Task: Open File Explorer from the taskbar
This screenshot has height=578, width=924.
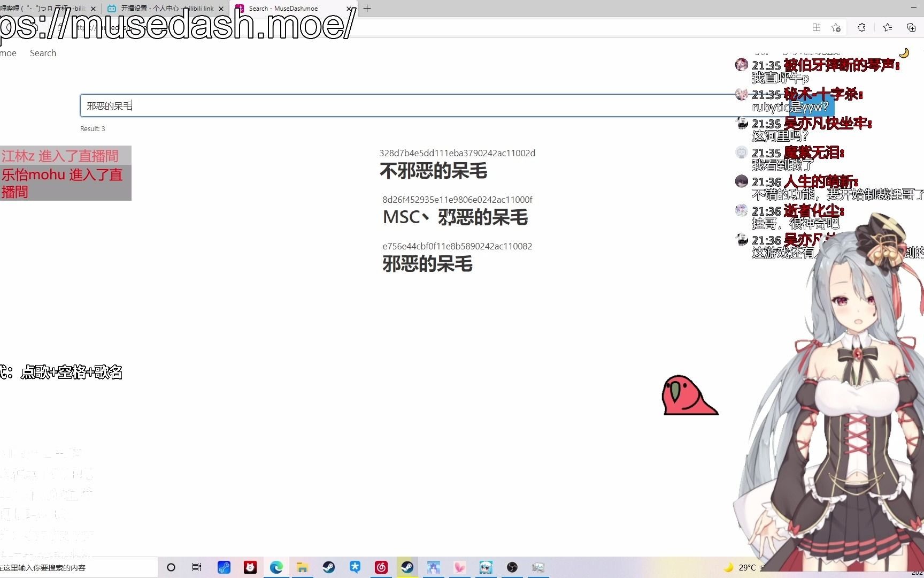Action: pyautogui.click(x=302, y=567)
